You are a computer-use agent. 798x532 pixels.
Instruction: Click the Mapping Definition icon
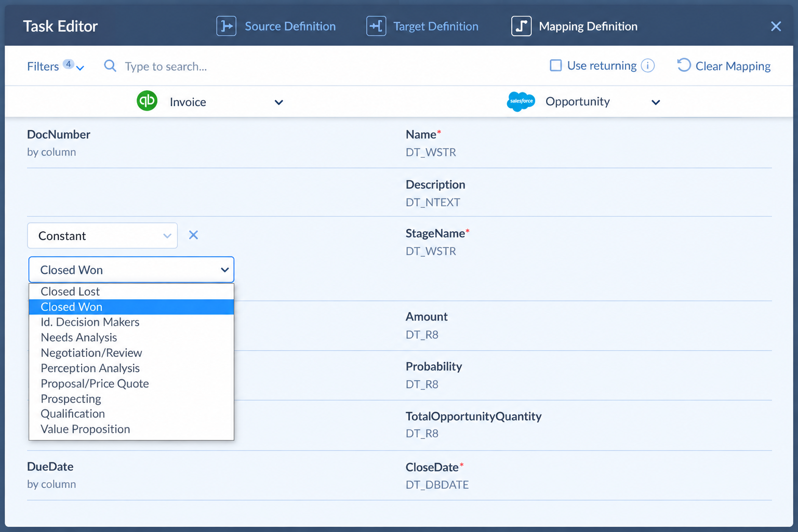521,26
